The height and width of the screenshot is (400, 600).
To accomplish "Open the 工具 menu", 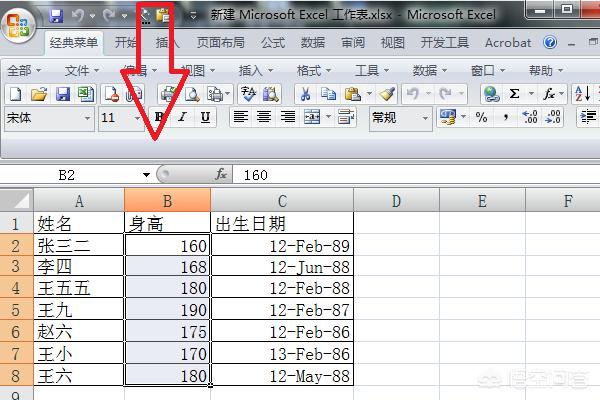I will (x=372, y=71).
